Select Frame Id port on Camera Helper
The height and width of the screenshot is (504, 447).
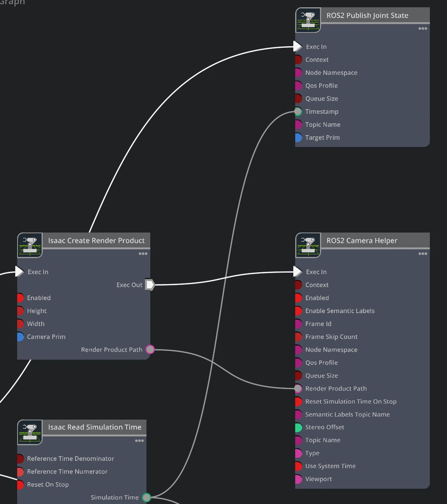coord(299,324)
